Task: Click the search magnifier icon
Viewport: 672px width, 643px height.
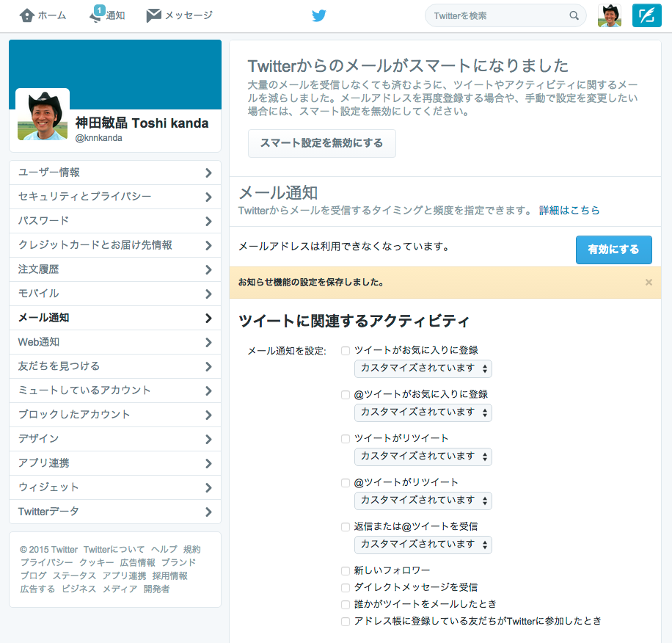Action: [574, 16]
